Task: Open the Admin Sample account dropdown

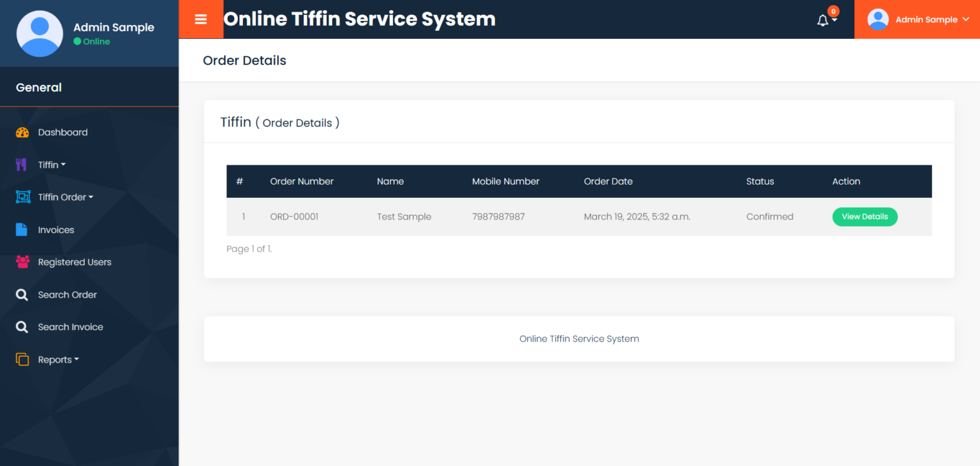Action: [x=917, y=19]
